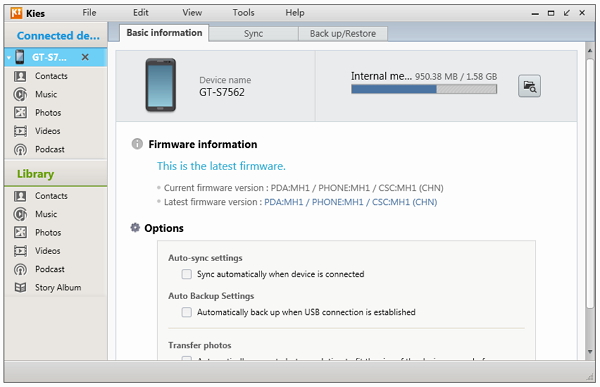Click the Kies logo icon
Viewport: 600px width, 387px height.
click(16, 13)
